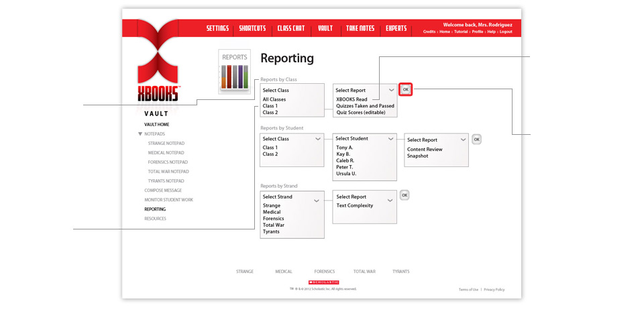The image size is (644, 314).
Task: Open Take Notes from top navigation
Action: coord(360,28)
